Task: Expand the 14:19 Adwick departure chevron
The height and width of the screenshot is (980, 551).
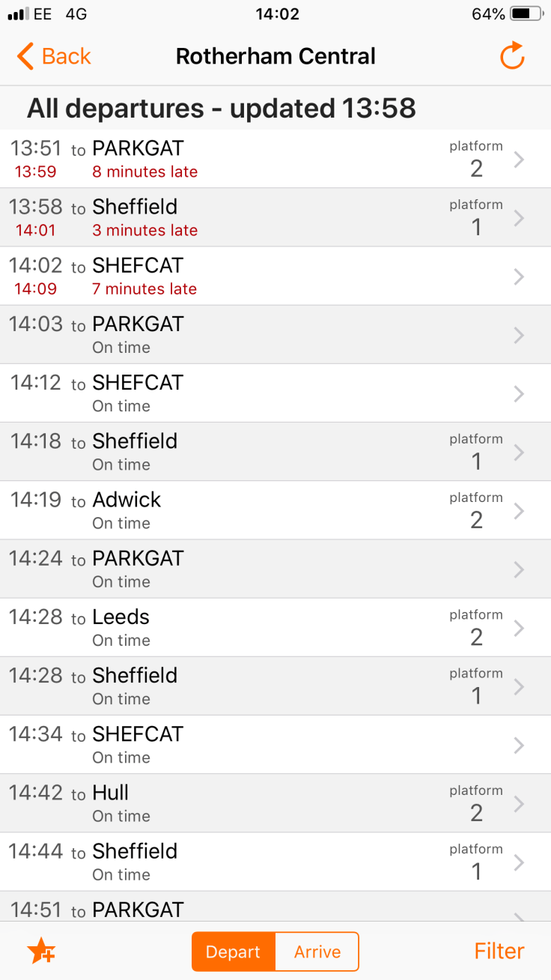Action: [519, 511]
